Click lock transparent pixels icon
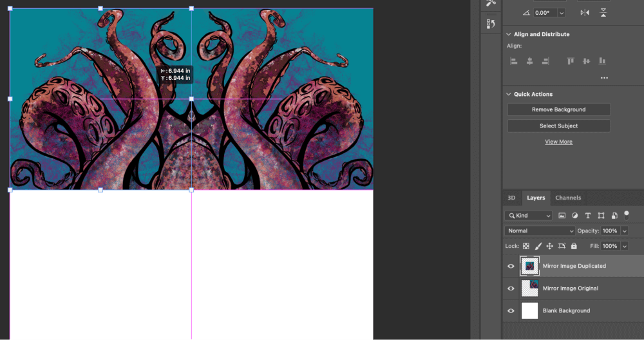644x340 pixels. click(526, 246)
